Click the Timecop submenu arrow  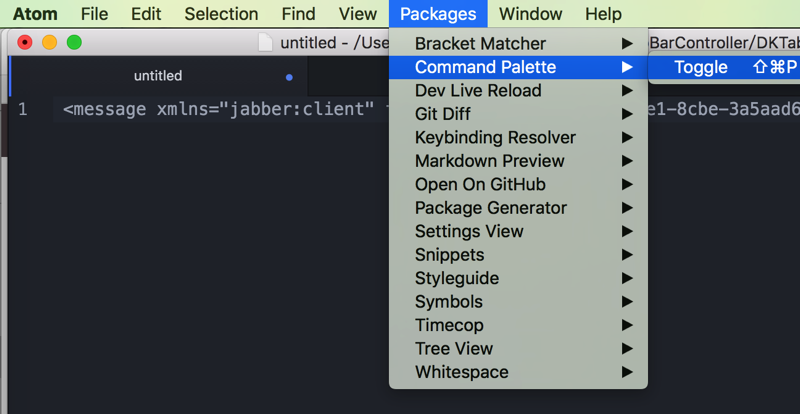627,326
